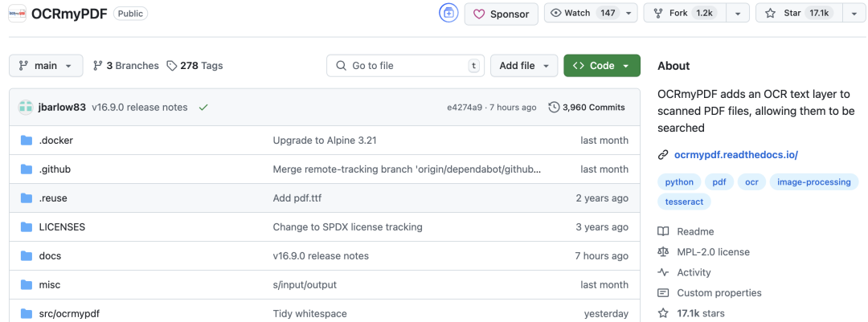Open the Fork options dropdown arrow
The height and width of the screenshot is (322, 868).
(x=738, y=14)
